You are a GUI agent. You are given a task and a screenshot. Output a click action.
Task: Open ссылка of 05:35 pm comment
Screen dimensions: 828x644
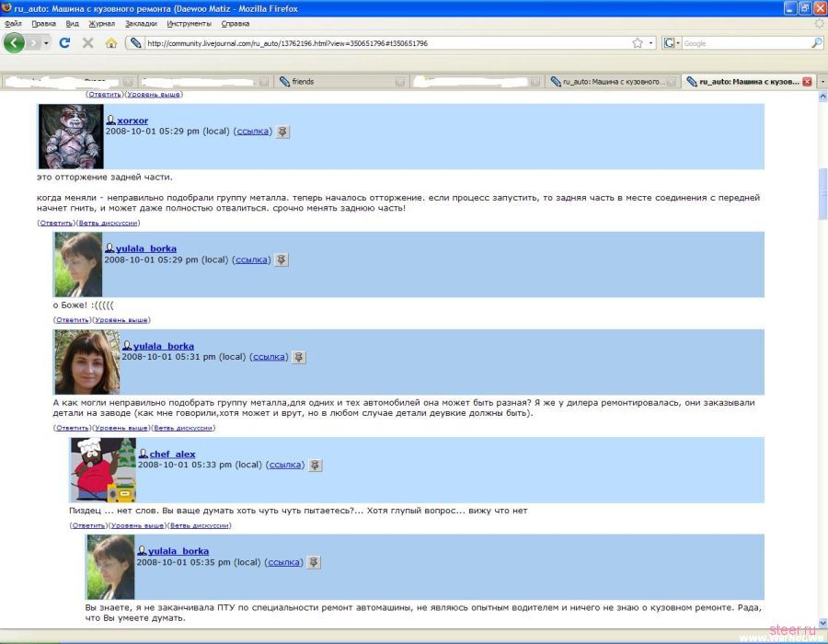(x=283, y=562)
